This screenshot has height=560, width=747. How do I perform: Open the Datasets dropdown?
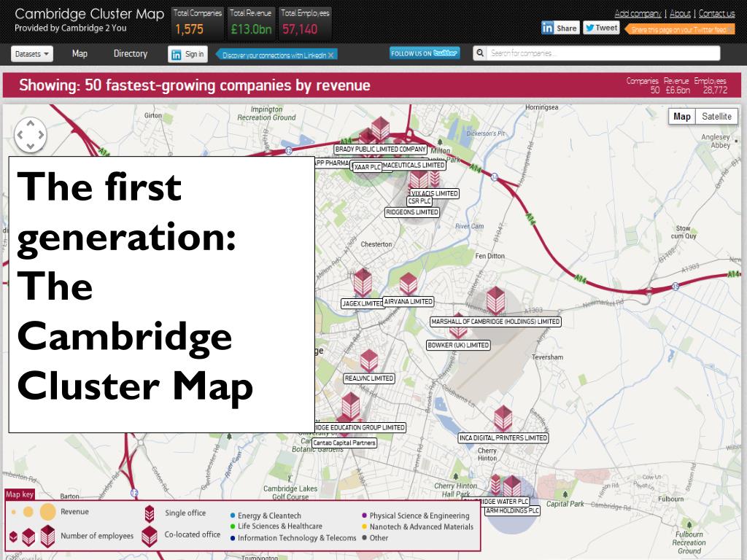(32, 54)
